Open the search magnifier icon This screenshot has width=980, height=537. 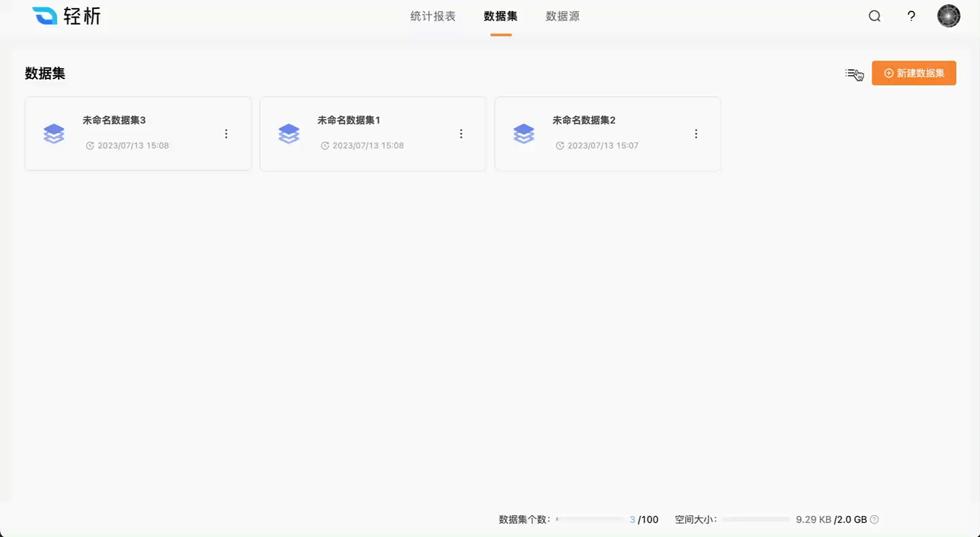874,16
